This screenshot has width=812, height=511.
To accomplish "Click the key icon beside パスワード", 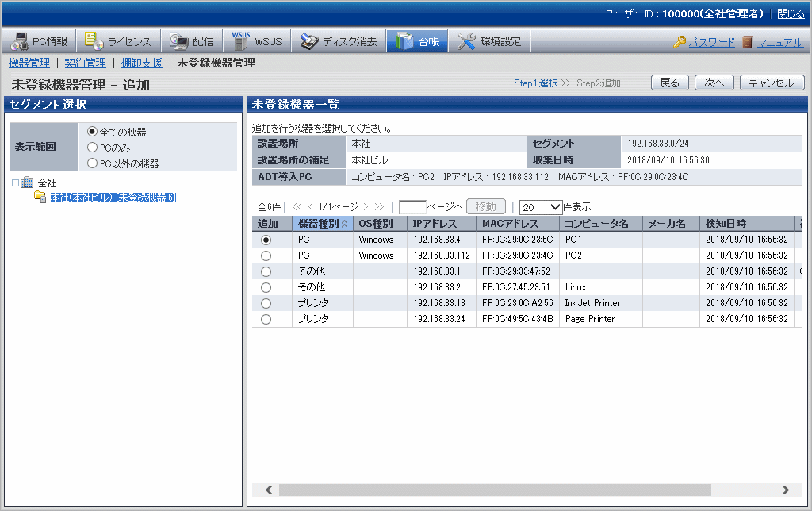I will coord(680,42).
